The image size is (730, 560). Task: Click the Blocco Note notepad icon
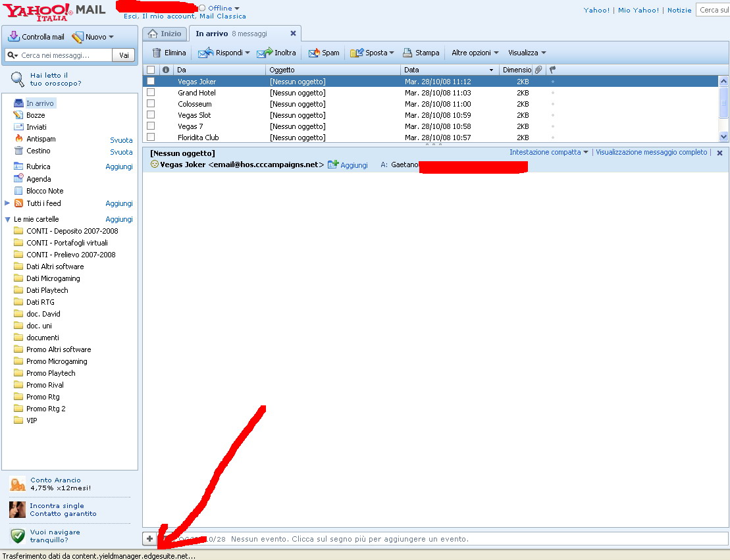[x=18, y=190]
